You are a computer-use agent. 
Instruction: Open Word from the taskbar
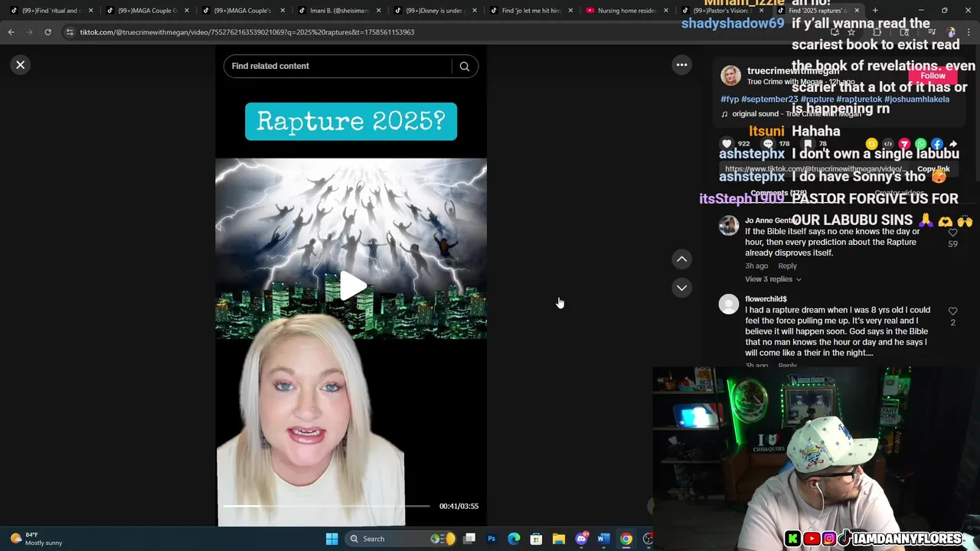point(603,539)
